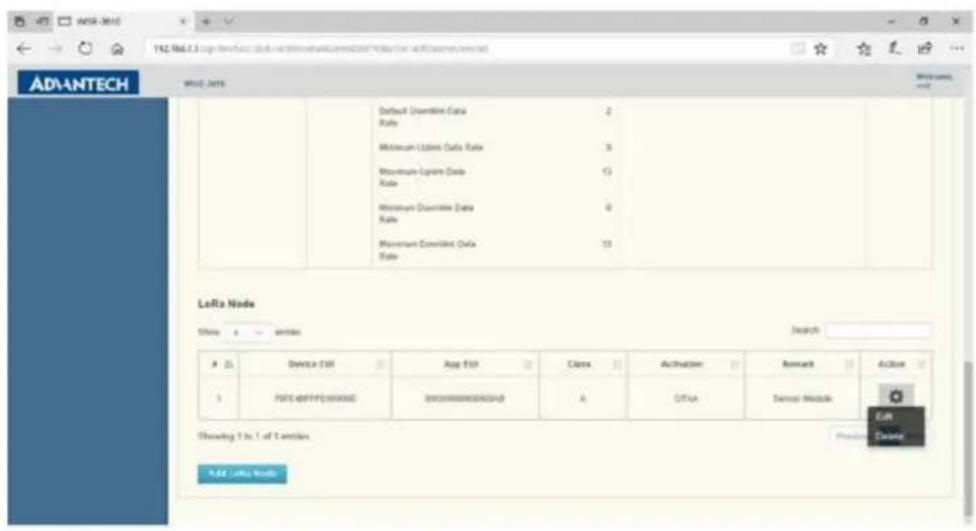The image size is (976, 531).
Task: Open the Show entries count dropdown
Action: (248, 332)
